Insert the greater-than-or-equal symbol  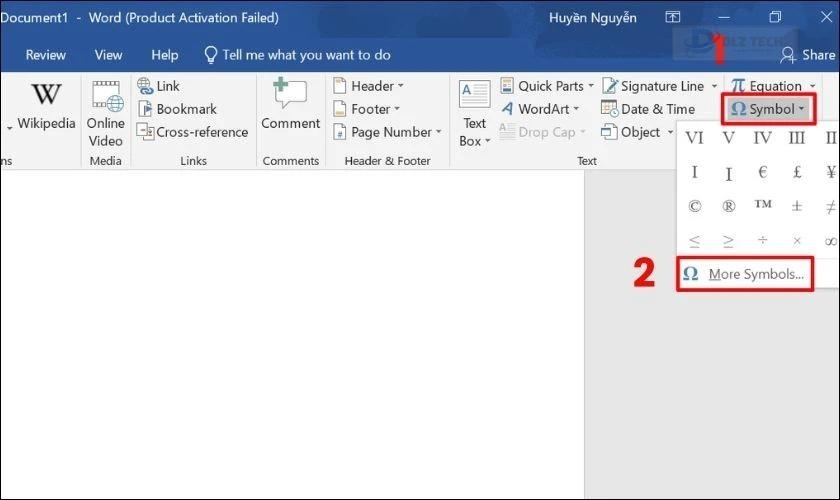pyautogui.click(x=728, y=241)
